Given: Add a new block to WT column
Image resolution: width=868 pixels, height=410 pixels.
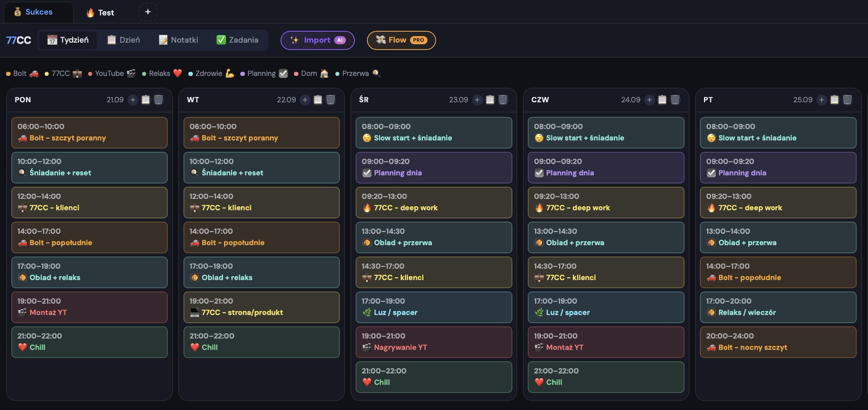Looking at the screenshot, I should pos(305,100).
